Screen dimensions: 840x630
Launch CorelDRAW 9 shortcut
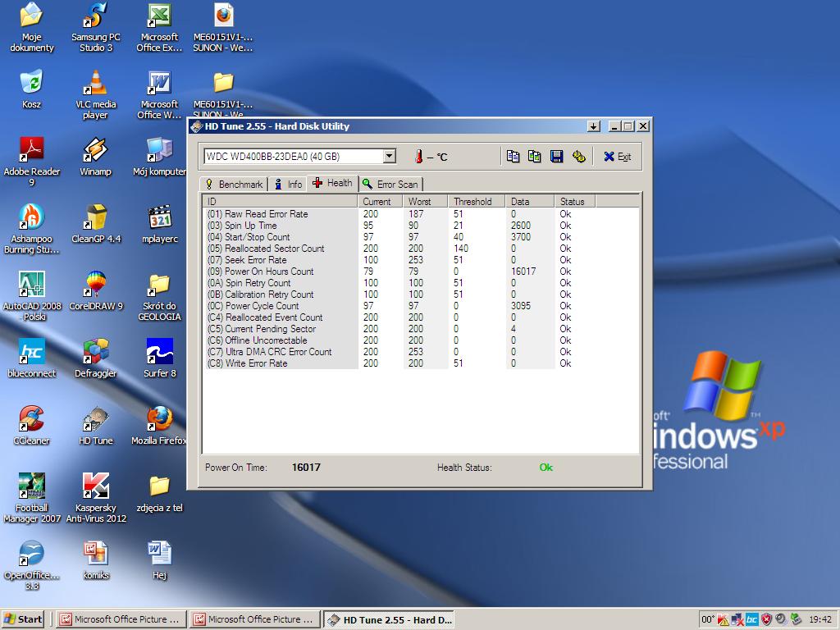click(95, 291)
